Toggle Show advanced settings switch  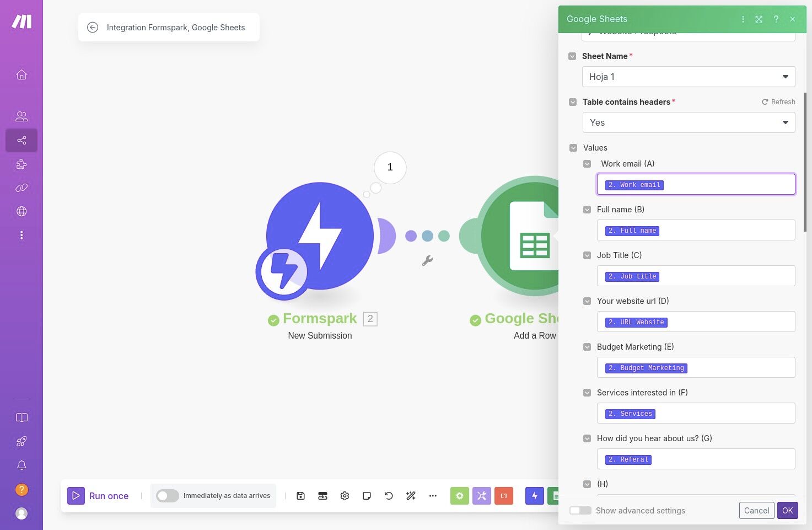(580, 511)
